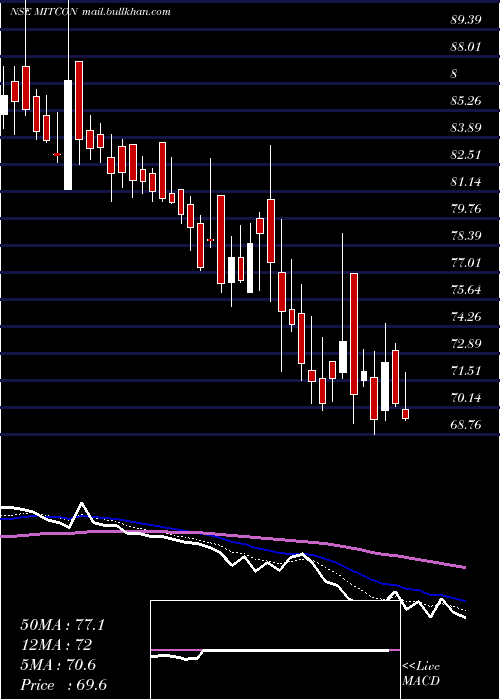Click the <<Live MACD label
Image resolution: width=500 pixels, height=700 pixels.
coord(421,674)
